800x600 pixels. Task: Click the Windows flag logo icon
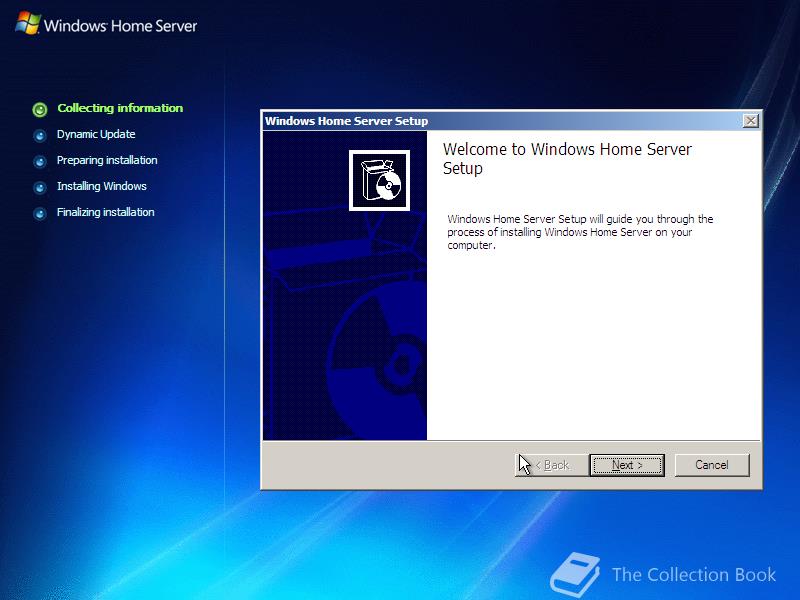[x=28, y=23]
